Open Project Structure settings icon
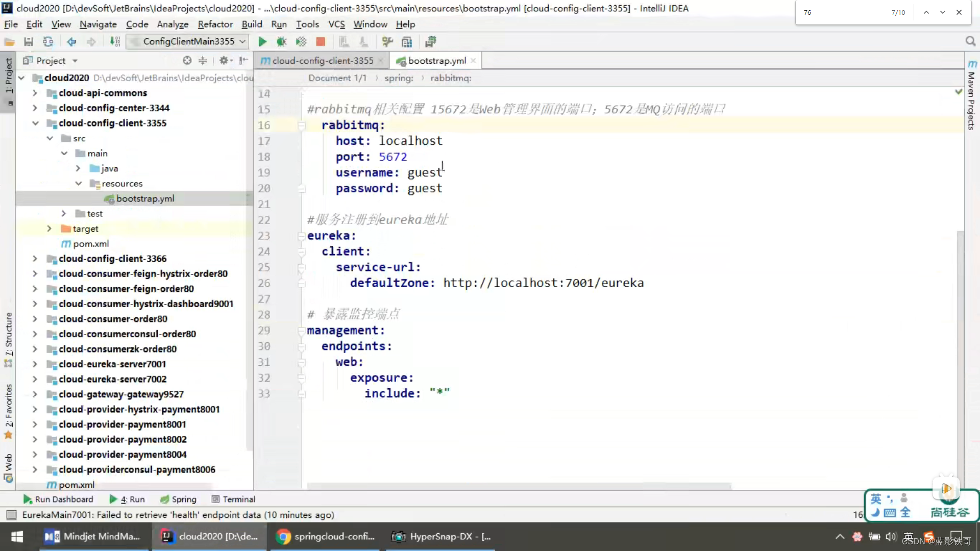Image resolution: width=980 pixels, height=551 pixels. coord(407,42)
